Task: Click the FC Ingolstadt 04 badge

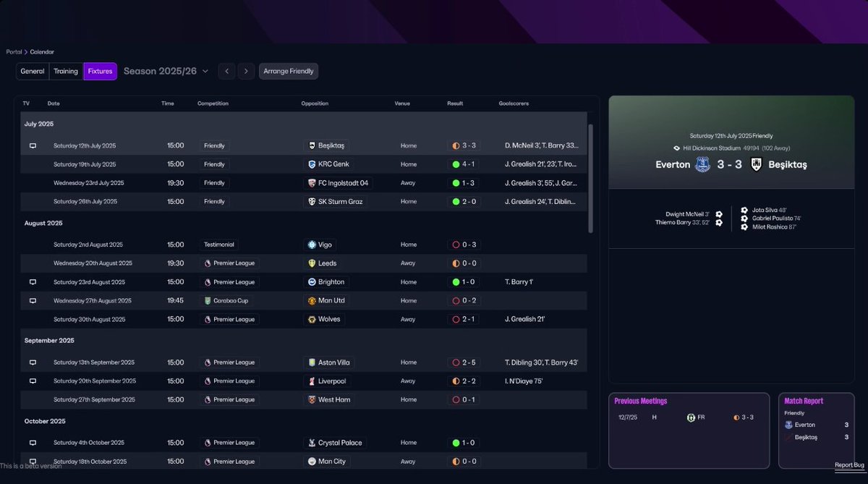Action: tap(312, 183)
